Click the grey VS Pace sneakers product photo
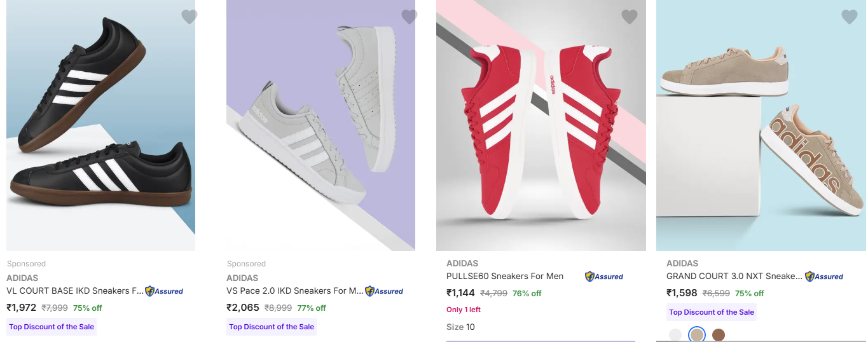Viewport: 868px width, 342px height. (x=320, y=127)
